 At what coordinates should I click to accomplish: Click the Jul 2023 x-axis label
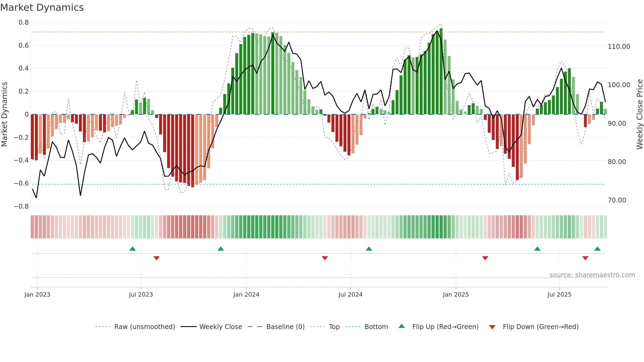coord(141,294)
